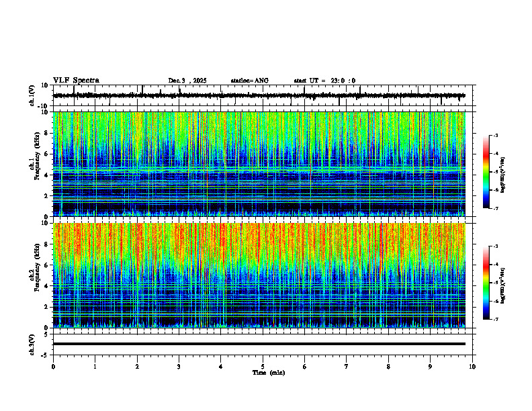Click the "station=ANG" header label
Viewport: 532px width, 411px height.
tap(249, 81)
